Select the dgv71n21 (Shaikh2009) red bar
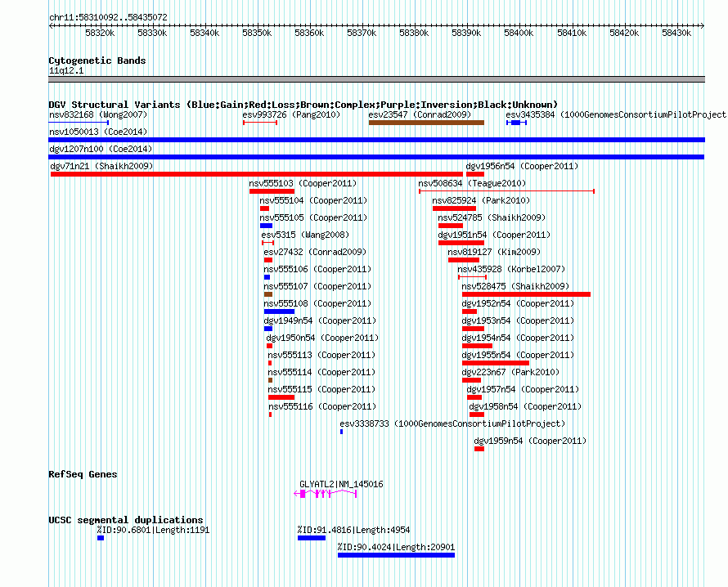728x587 pixels. pos(257,174)
